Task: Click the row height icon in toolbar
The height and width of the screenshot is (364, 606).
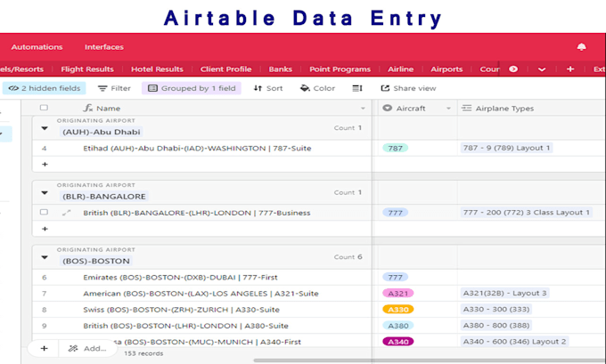Action: pyautogui.click(x=357, y=88)
